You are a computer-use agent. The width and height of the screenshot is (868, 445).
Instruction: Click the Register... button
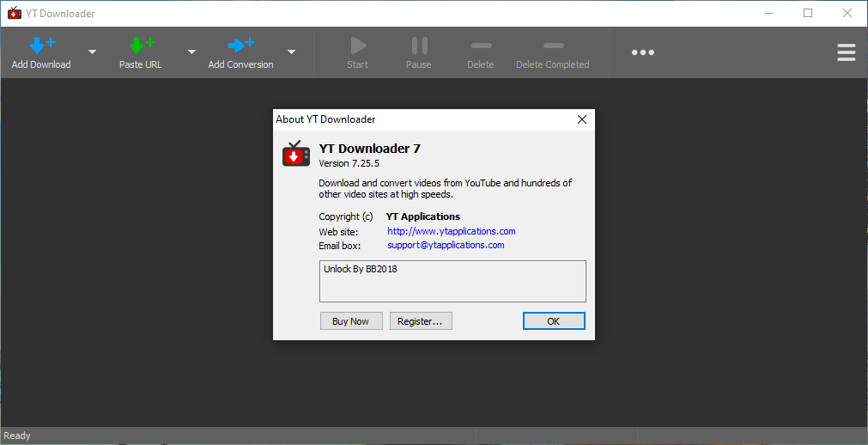click(x=421, y=321)
